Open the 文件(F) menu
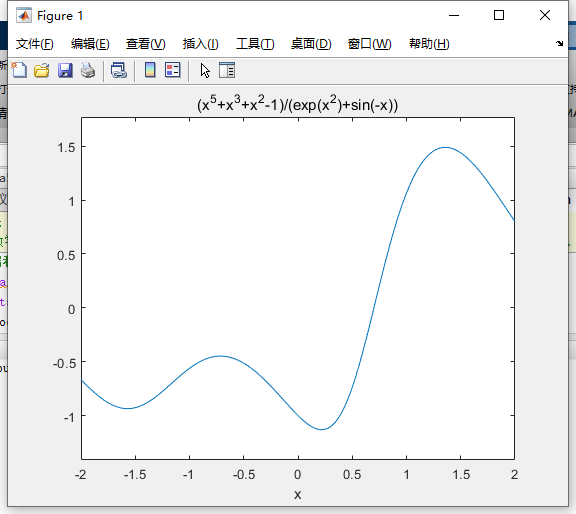The width and height of the screenshot is (576, 514). [x=35, y=44]
